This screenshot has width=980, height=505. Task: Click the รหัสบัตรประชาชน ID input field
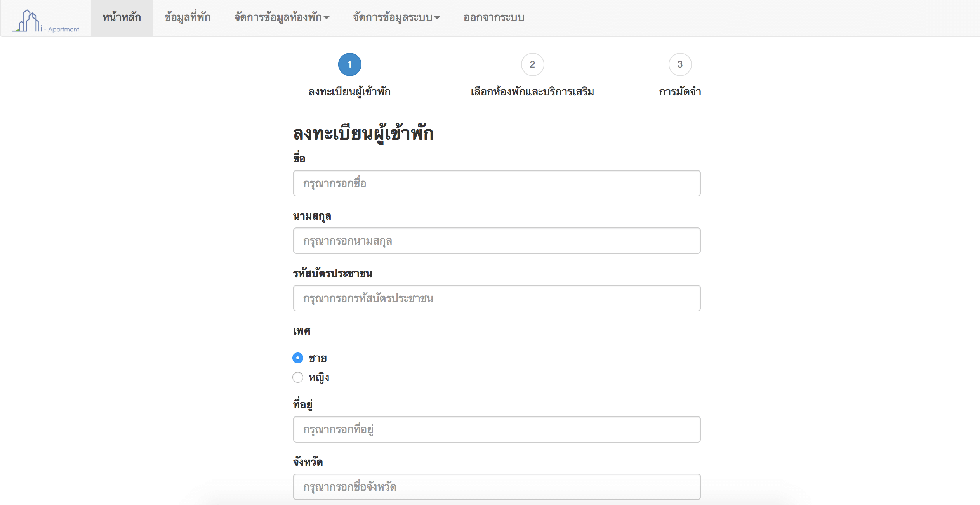(497, 298)
